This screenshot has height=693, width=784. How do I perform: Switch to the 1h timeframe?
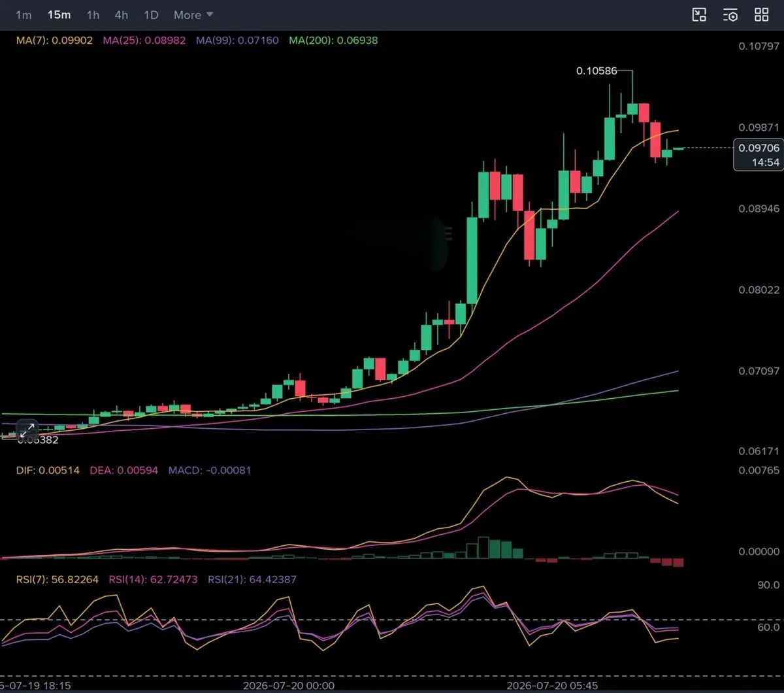pos(93,14)
